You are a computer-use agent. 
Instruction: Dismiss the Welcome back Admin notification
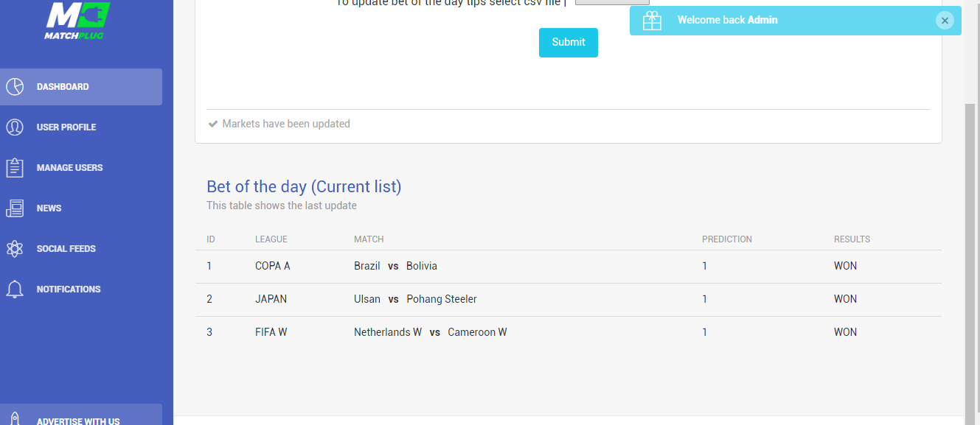click(x=945, y=21)
